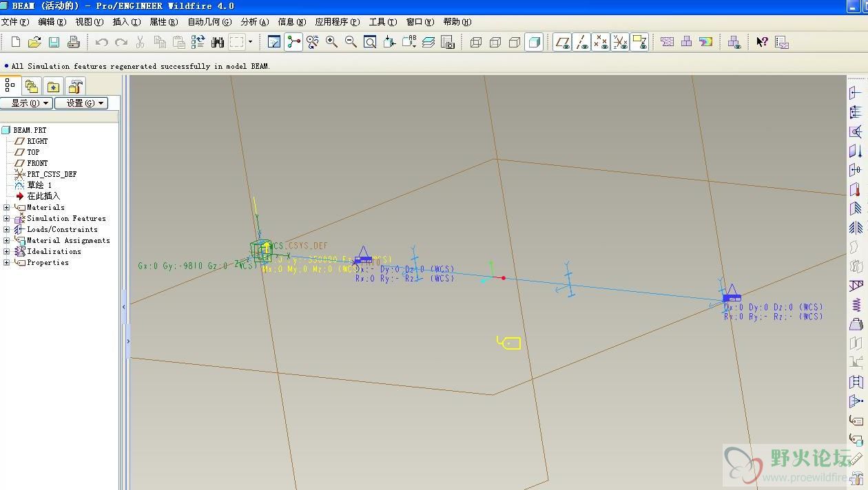
Task: Switch to the Model Tree tab
Action: pyautogui.click(x=10, y=85)
